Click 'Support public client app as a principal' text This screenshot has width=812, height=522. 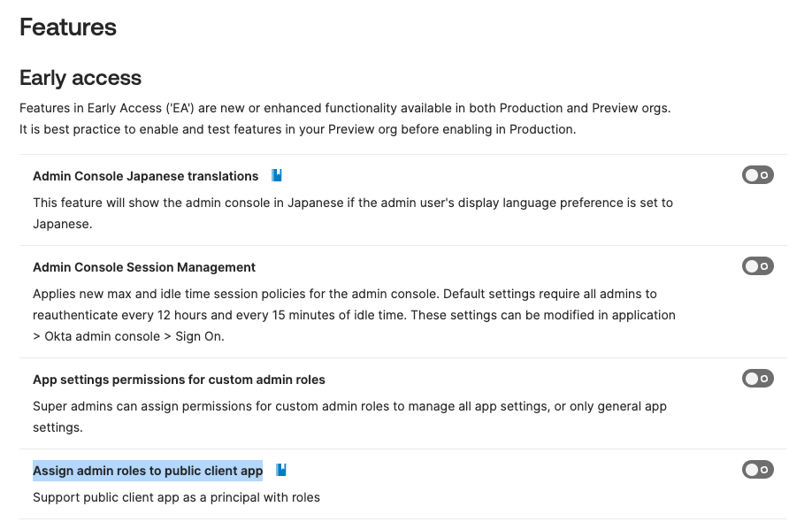[x=176, y=497]
